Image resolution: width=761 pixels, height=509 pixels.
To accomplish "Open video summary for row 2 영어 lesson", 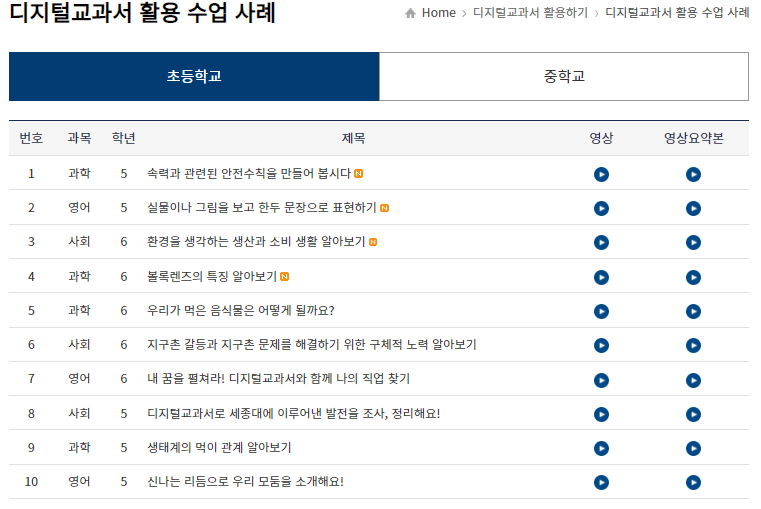I will pyautogui.click(x=693, y=208).
